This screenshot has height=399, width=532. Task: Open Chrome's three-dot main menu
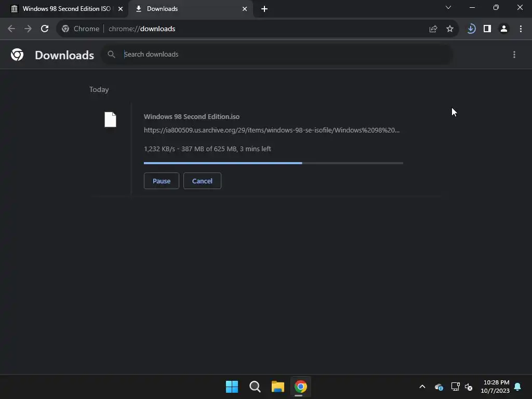521,29
